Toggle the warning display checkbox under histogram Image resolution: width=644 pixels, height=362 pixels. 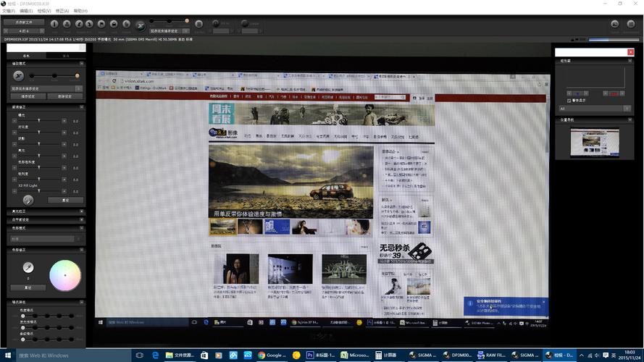(x=569, y=101)
